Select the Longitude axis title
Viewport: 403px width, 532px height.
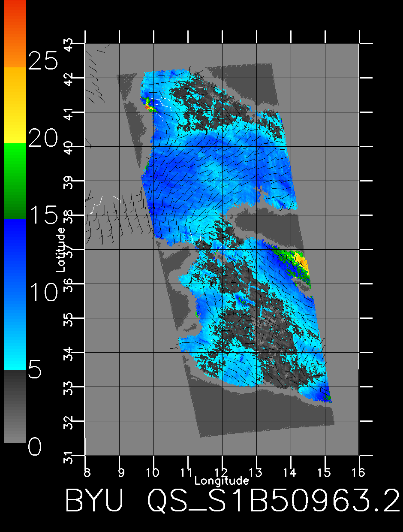[x=222, y=480]
